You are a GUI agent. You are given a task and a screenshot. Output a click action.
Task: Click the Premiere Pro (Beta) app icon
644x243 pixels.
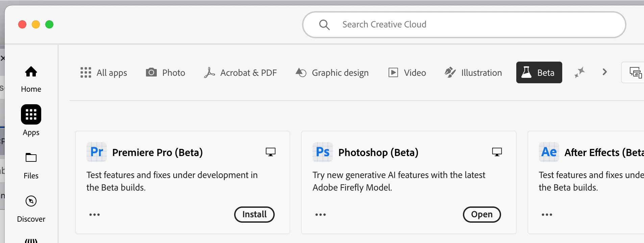click(97, 152)
